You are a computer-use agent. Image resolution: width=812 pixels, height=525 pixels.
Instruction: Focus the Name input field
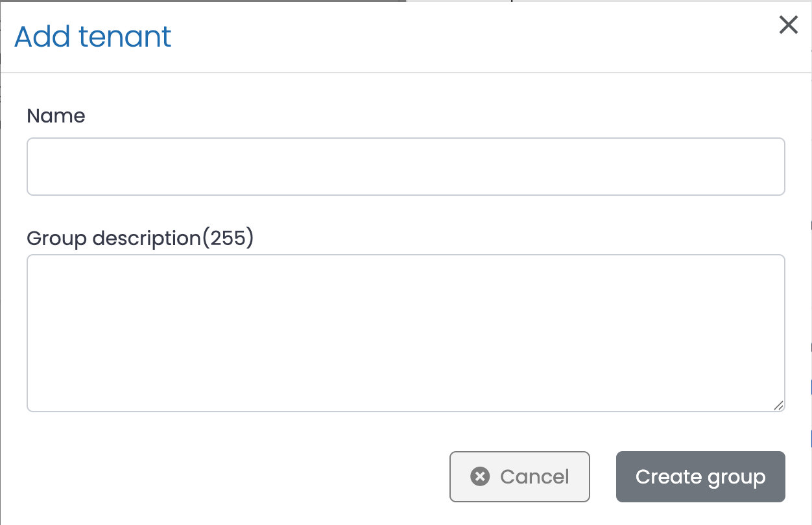point(406,167)
